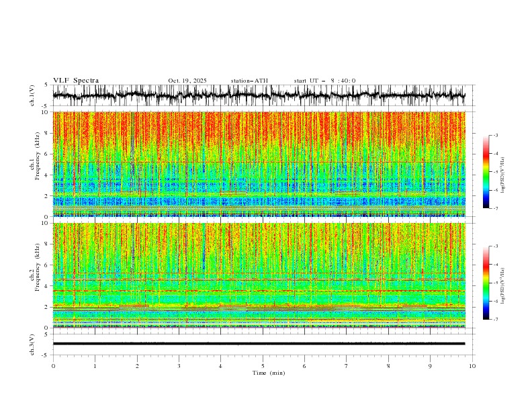Viewport: 532px width, 411px height.
Task: Click the ch.1 voltage waveform trace
Action: 259,95
